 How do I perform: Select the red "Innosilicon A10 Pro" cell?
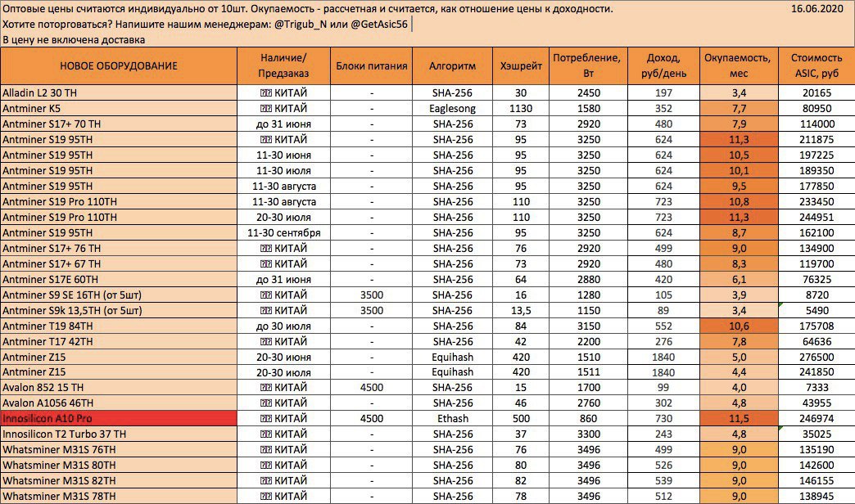point(118,418)
